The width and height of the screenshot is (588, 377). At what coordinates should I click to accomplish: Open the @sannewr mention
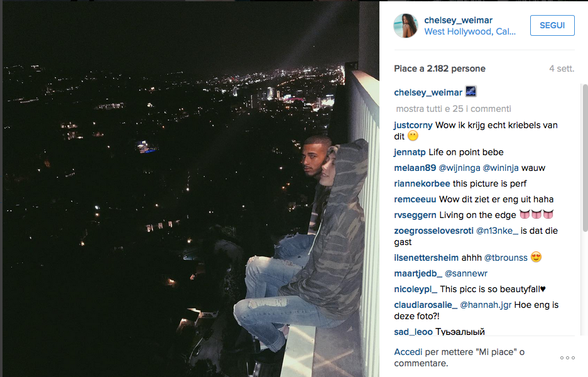point(465,274)
